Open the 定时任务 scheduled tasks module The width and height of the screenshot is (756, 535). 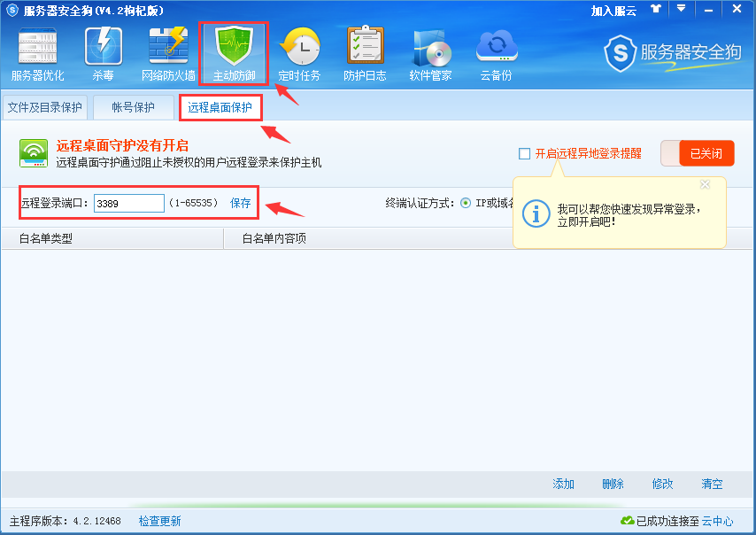click(x=299, y=54)
